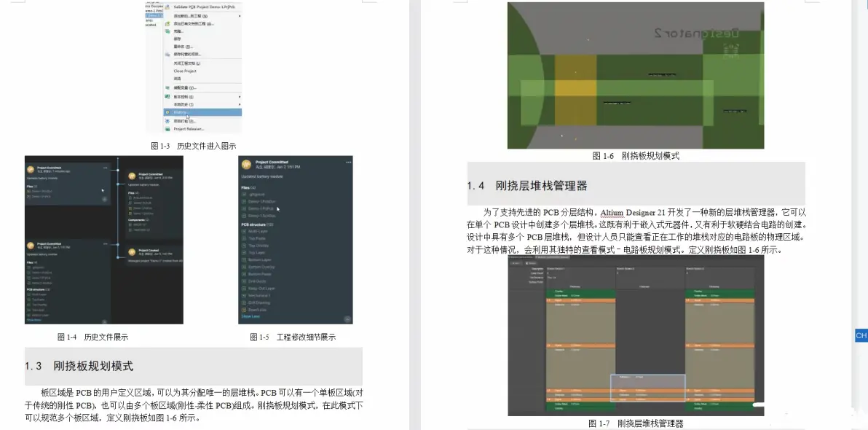Expand the 版本控制 submenu arrow
This screenshot has width=868, height=430.
(240, 96)
